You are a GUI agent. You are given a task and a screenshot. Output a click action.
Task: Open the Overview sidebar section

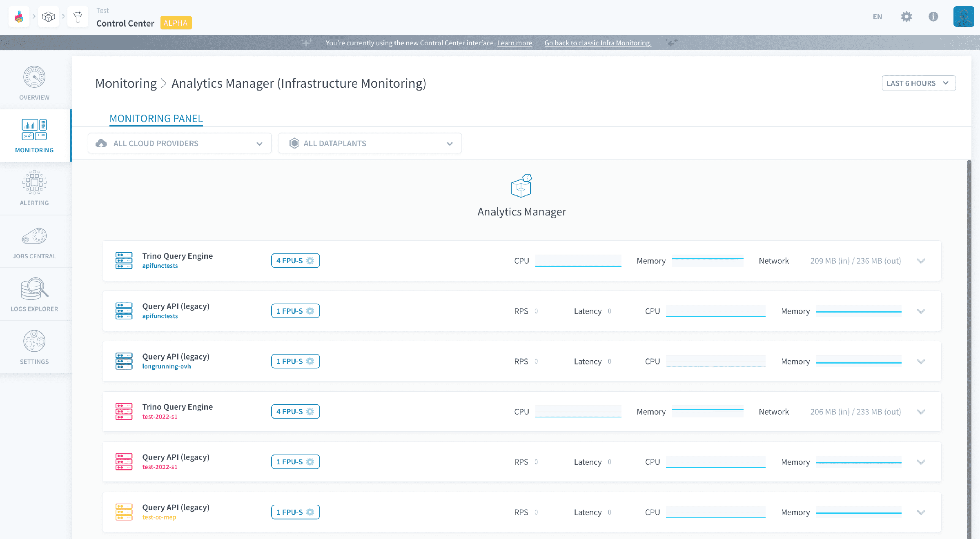click(34, 83)
